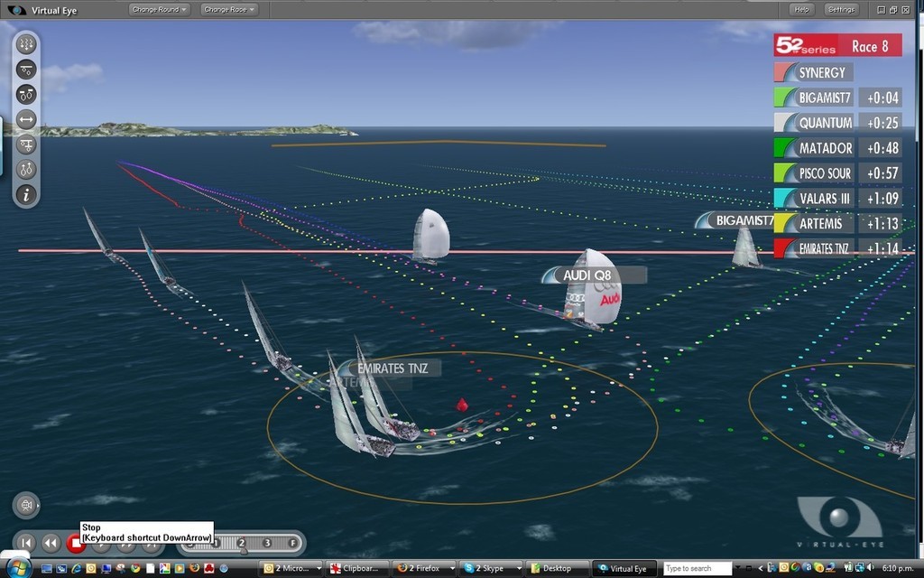Jump to the race start
This screenshot has width=924, height=578.
[26, 543]
